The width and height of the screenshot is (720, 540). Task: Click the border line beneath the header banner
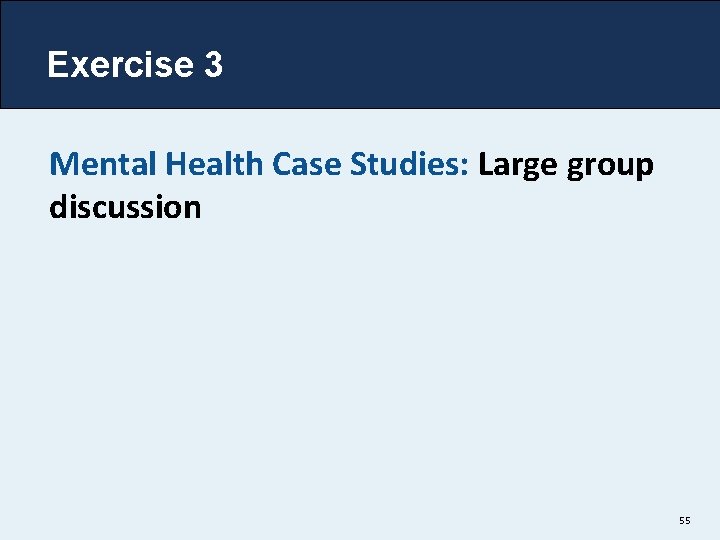[360, 109]
